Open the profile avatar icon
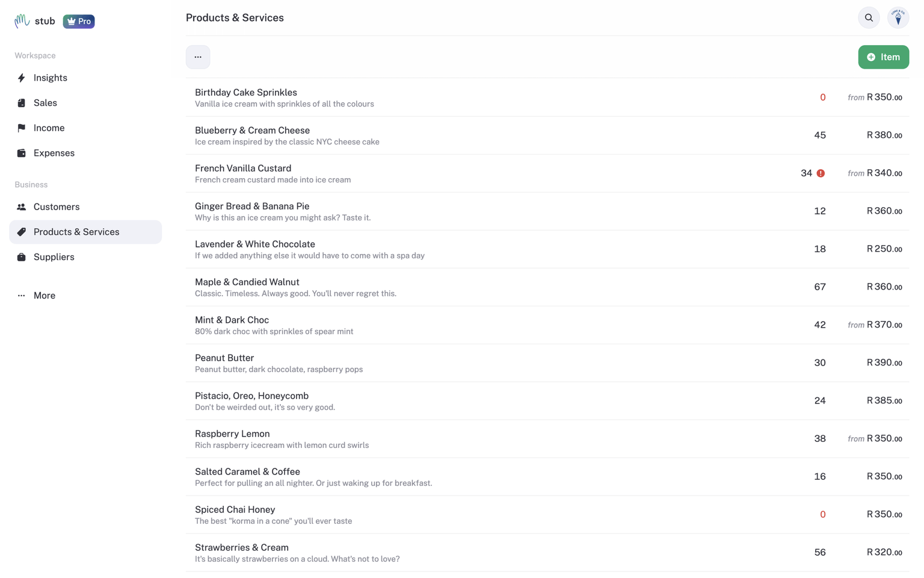924x578 pixels. (x=898, y=18)
